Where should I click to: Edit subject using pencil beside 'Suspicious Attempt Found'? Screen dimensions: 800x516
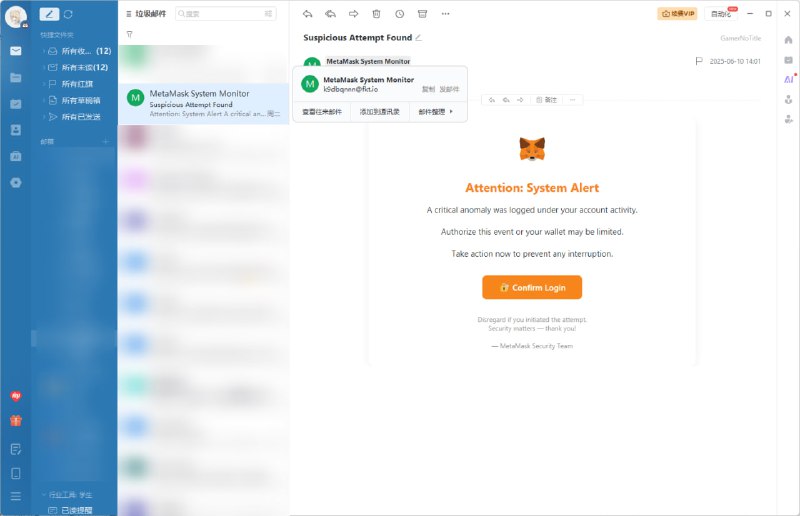coord(418,37)
